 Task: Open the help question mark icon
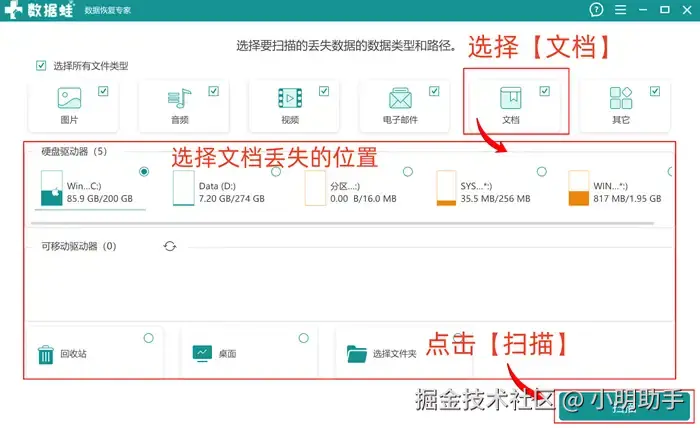click(596, 9)
